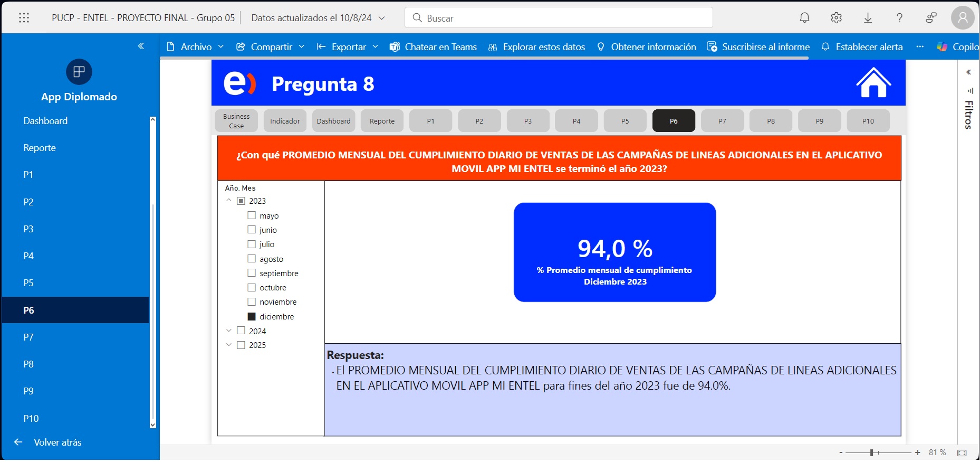Click Obtener información
This screenshot has height=462, width=980.
click(x=646, y=46)
